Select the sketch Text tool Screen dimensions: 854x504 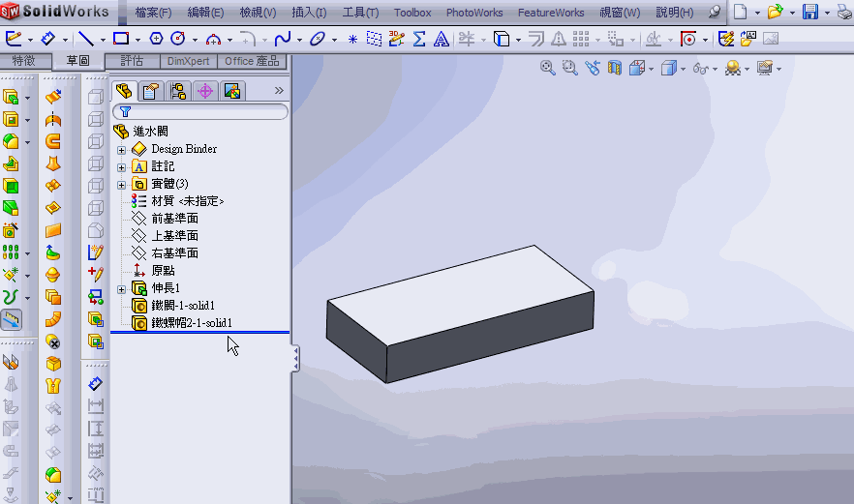[442, 39]
